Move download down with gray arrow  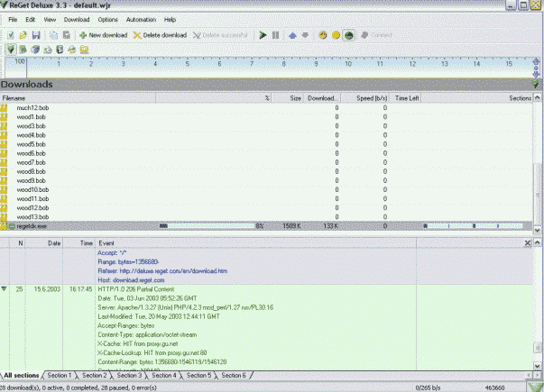click(x=305, y=35)
